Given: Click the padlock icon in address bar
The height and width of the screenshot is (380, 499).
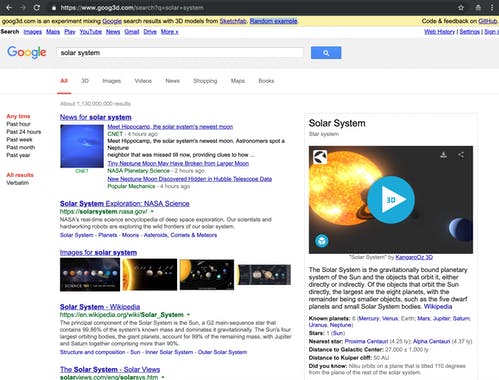Looking at the screenshot, I should click(x=54, y=8).
